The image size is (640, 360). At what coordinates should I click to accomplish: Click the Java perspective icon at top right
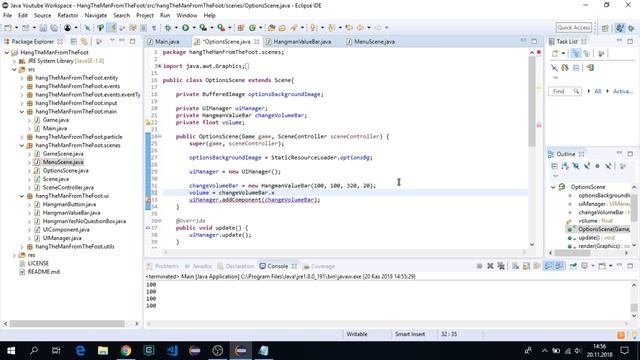pos(620,28)
